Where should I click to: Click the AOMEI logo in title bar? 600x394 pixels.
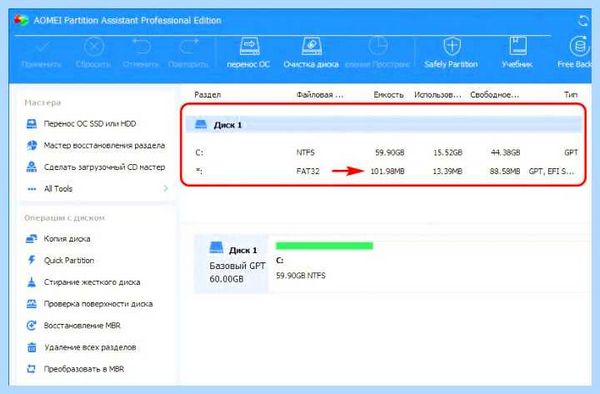21,20
